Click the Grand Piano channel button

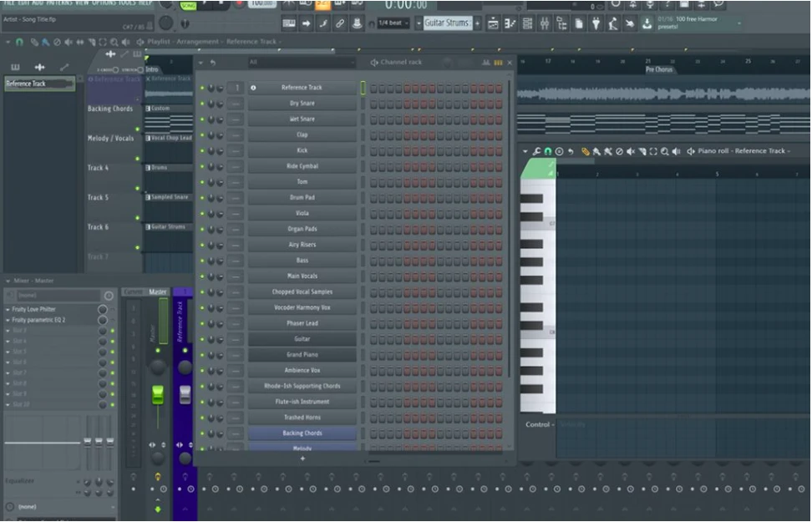pyautogui.click(x=302, y=355)
